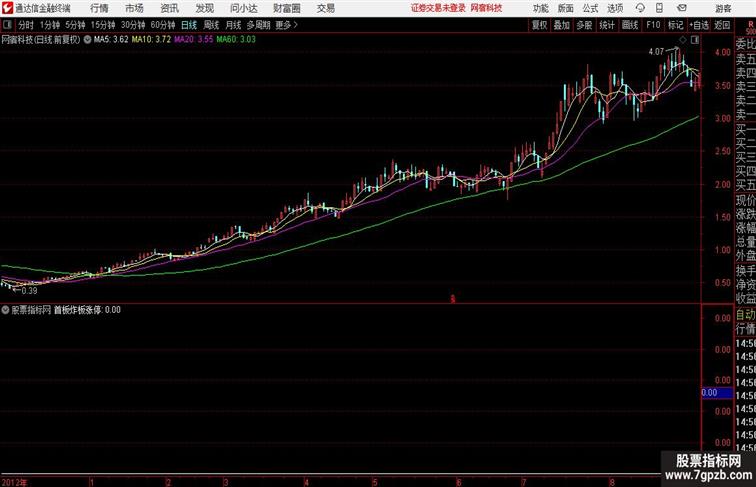Switch to 60分钟 period tab
Screen dimensions: 756x487
[x=163, y=25]
